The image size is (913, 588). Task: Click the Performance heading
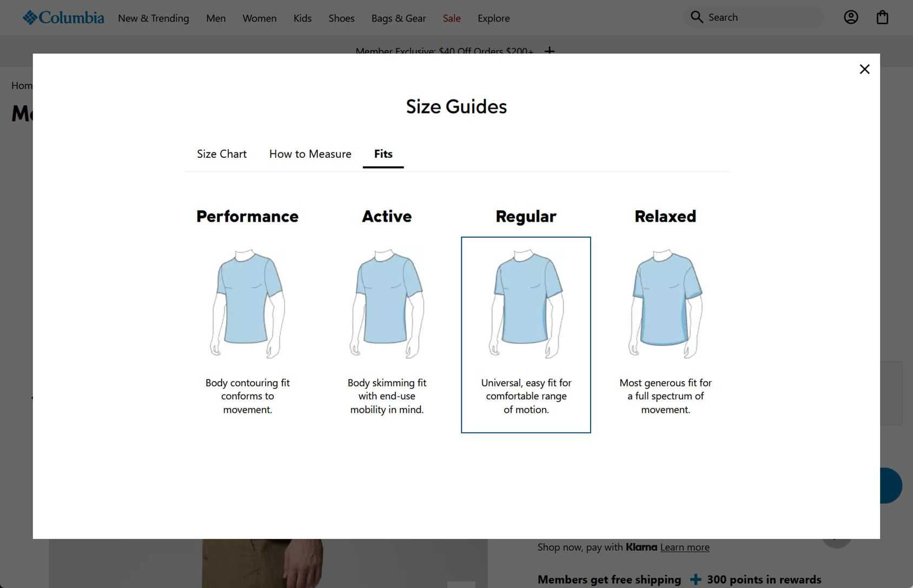[x=248, y=216]
